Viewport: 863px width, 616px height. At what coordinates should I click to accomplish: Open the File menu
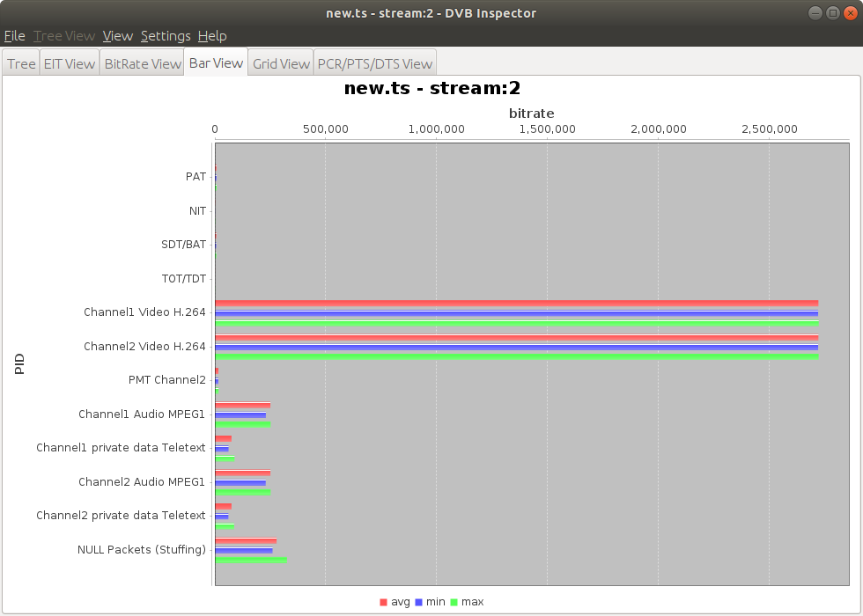click(x=15, y=36)
